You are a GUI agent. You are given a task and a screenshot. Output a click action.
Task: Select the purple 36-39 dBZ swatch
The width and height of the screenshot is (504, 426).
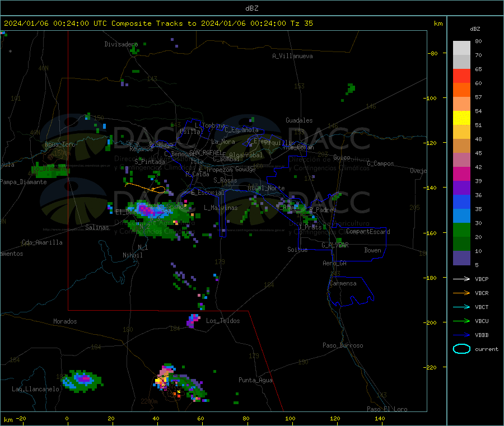point(461,188)
